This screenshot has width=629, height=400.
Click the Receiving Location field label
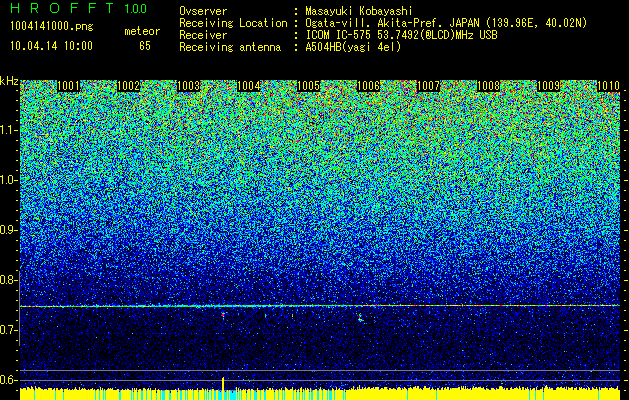(x=233, y=23)
